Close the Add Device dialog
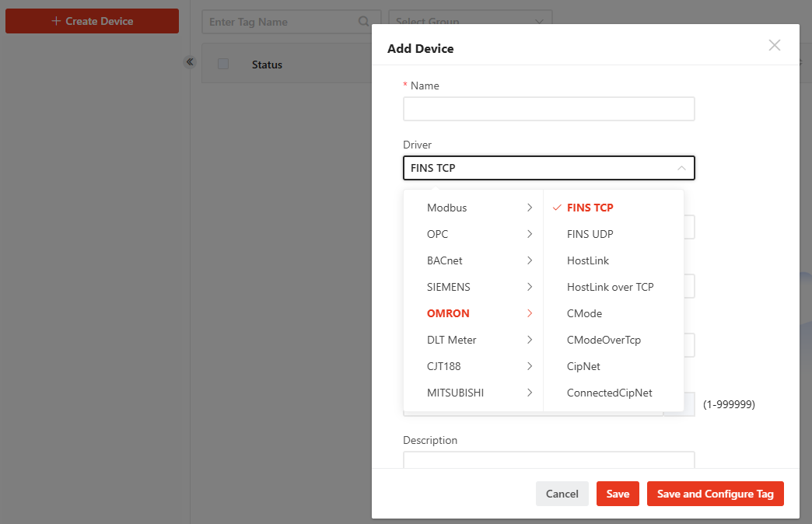812x524 pixels. pyautogui.click(x=774, y=45)
